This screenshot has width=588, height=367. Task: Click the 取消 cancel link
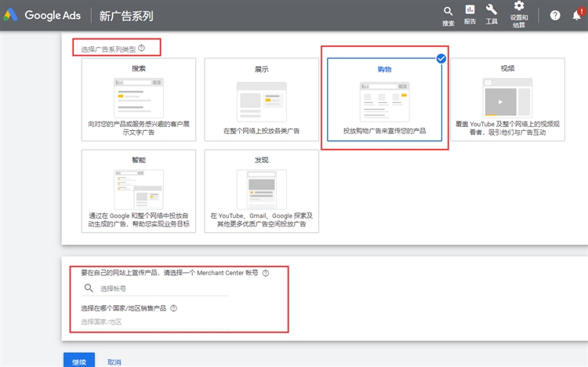[114, 362]
